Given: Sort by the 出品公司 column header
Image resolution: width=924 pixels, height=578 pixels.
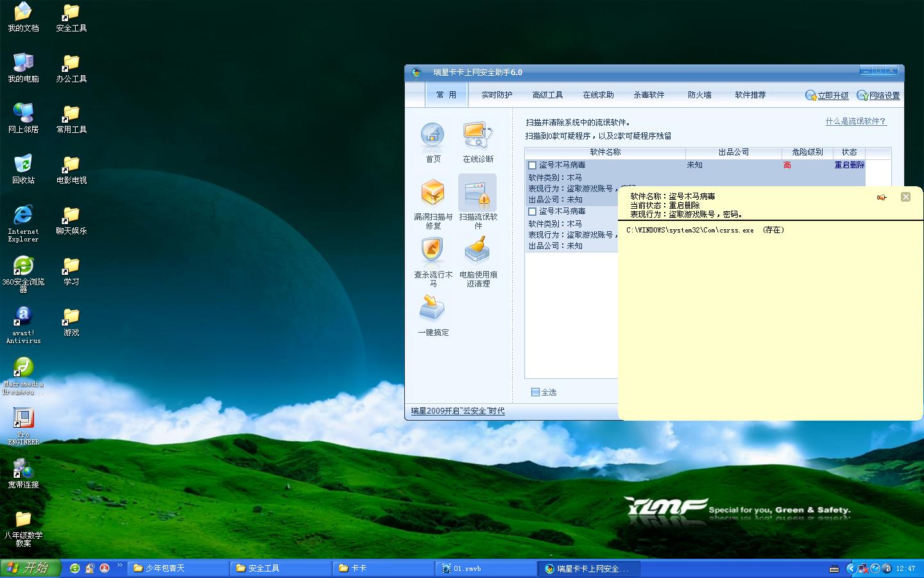Looking at the screenshot, I should [x=733, y=152].
